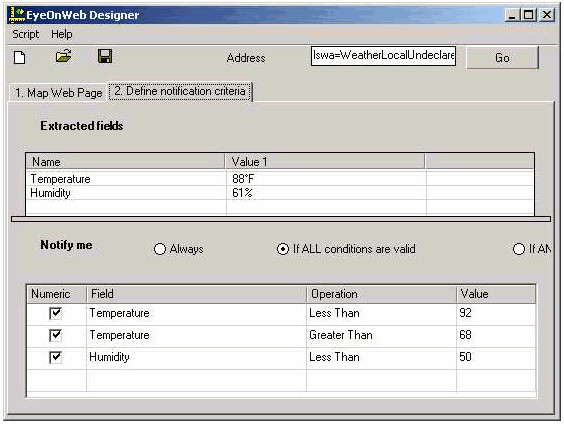This screenshot has width=564, height=424.
Task: Open the Less Than operation cell for Humidity
Action: (381, 357)
